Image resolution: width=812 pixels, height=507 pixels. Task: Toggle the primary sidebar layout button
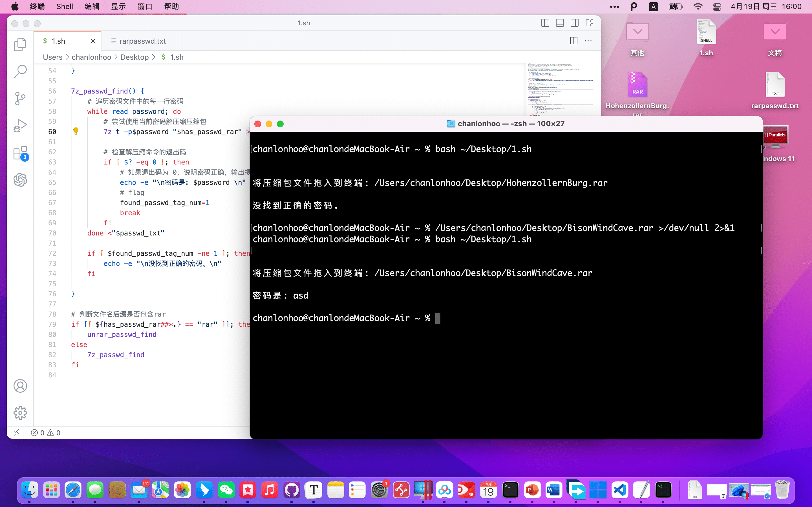545,23
